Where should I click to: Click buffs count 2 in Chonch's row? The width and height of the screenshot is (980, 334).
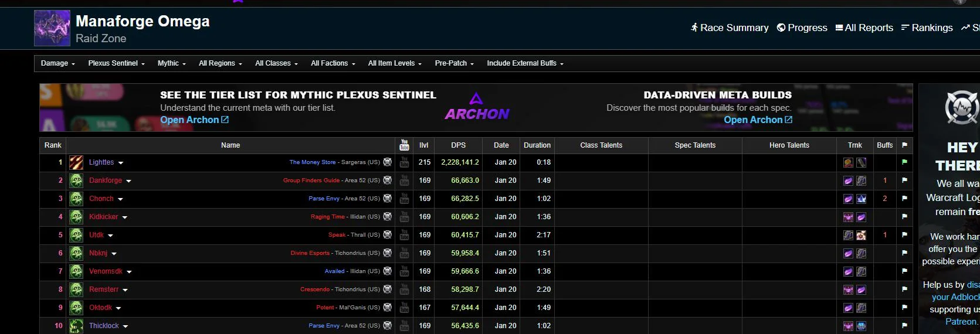tap(884, 199)
